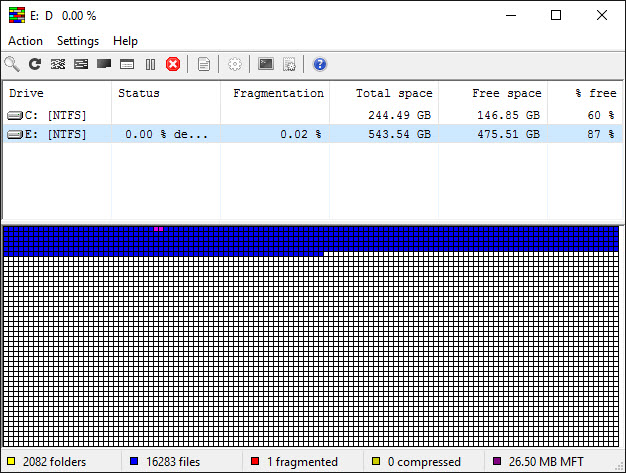Run Full optimization solid black icon
This screenshot has height=473, width=626.
[x=104, y=64]
